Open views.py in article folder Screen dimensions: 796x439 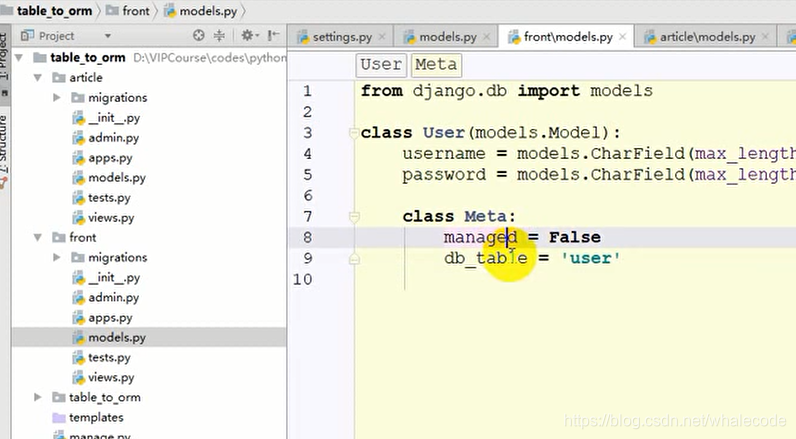tap(111, 218)
